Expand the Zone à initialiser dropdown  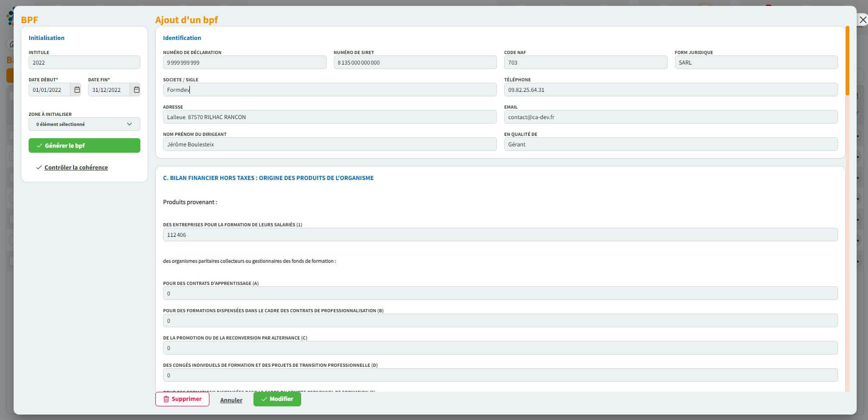(x=84, y=124)
